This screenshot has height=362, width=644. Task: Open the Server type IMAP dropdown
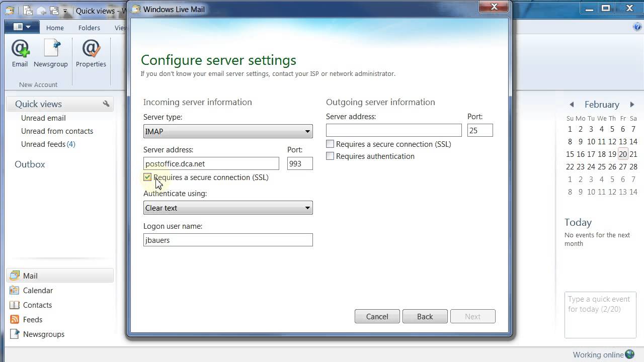click(x=228, y=131)
